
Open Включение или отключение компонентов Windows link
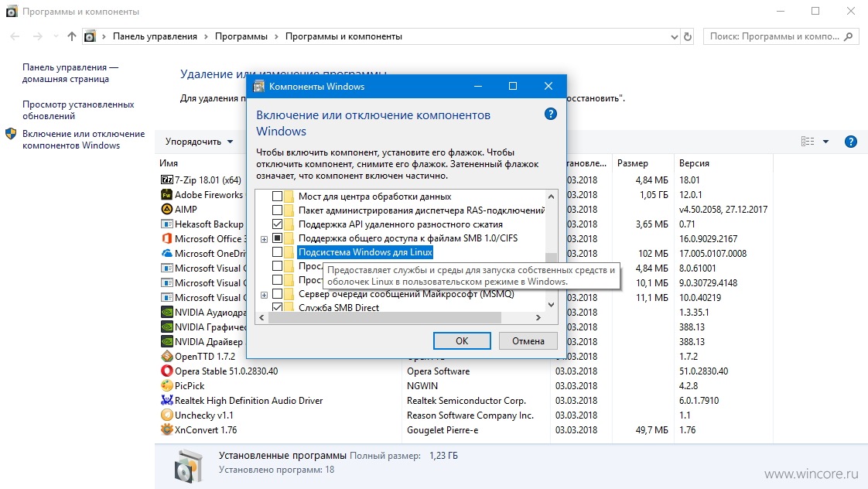coord(84,139)
